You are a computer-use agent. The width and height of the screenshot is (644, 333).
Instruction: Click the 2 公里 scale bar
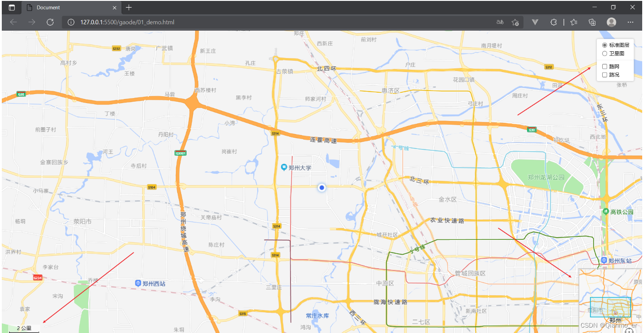click(x=24, y=329)
